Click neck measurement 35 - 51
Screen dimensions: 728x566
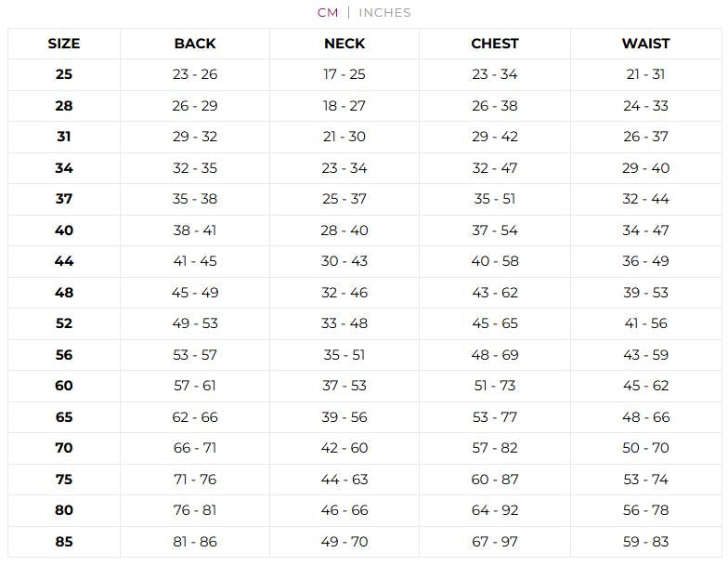click(344, 355)
